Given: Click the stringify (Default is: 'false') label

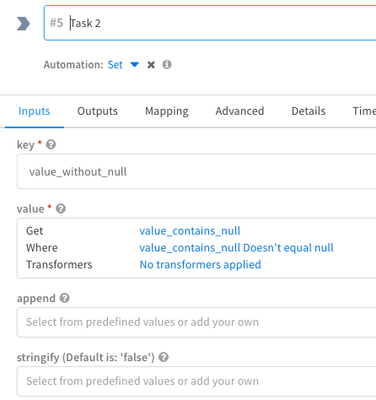Looking at the screenshot, I should pyautogui.click(x=86, y=357).
